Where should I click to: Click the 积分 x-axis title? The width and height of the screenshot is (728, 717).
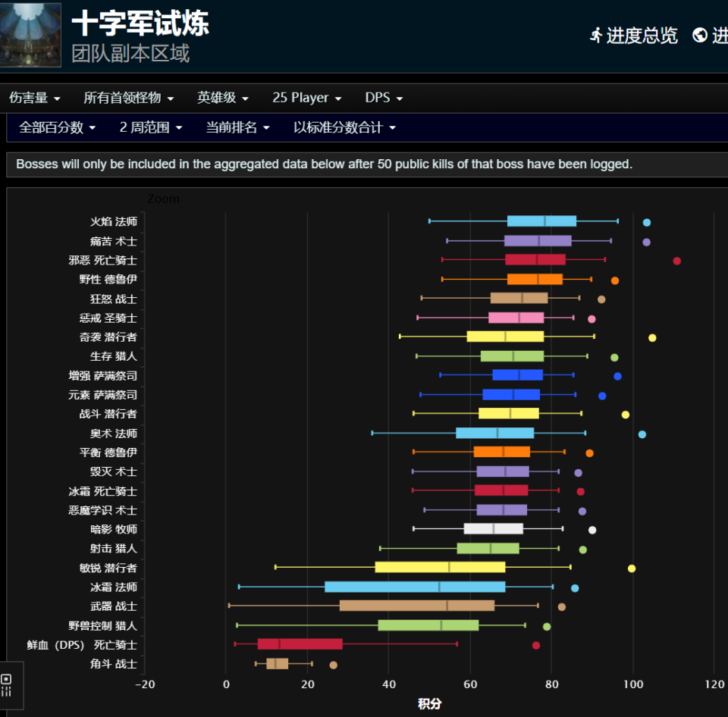(429, 704)
